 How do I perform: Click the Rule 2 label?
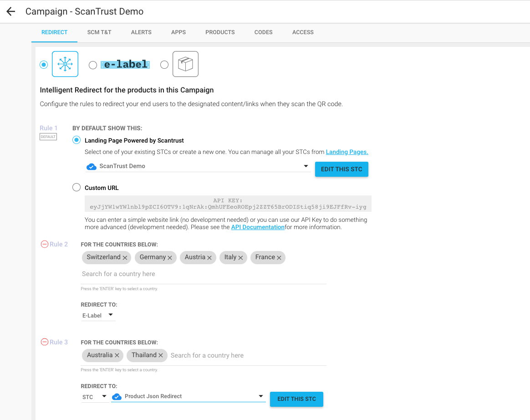point(59,244)
